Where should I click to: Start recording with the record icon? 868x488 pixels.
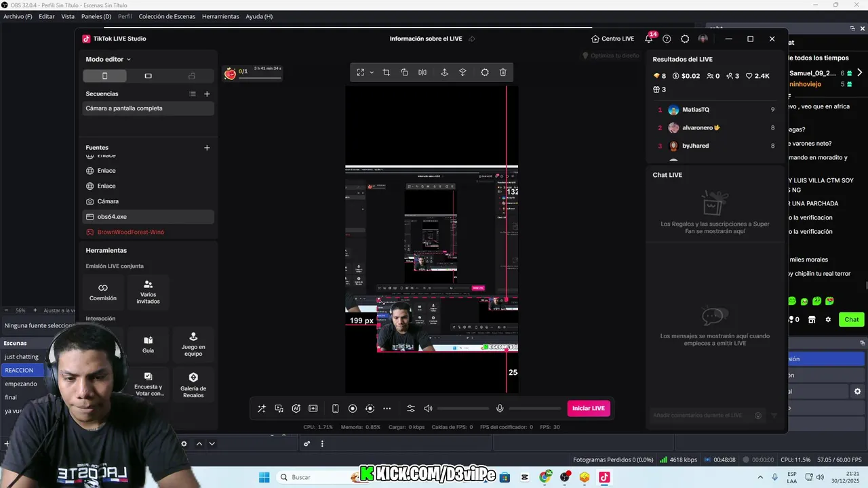pyautogui.click(x=353, y=409)
